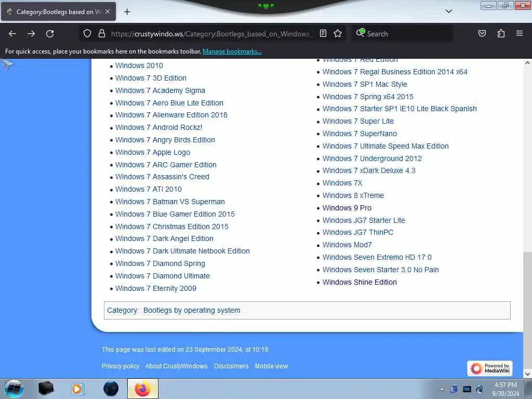Close the Category:Bootlegs tab

[x=108, y=11]
